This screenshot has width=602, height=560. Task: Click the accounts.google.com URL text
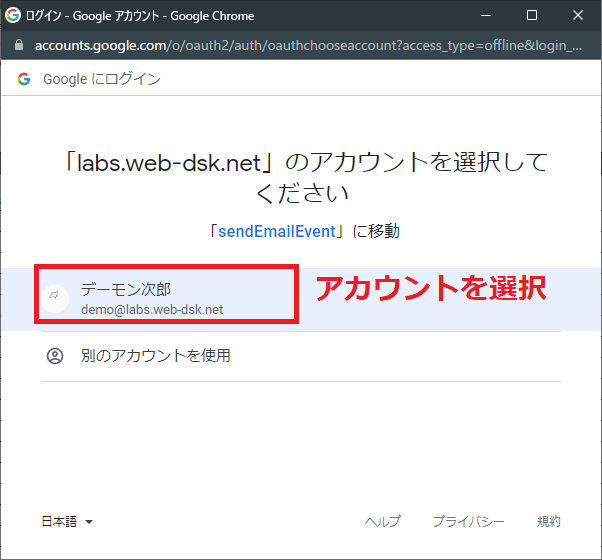(309, 45)
